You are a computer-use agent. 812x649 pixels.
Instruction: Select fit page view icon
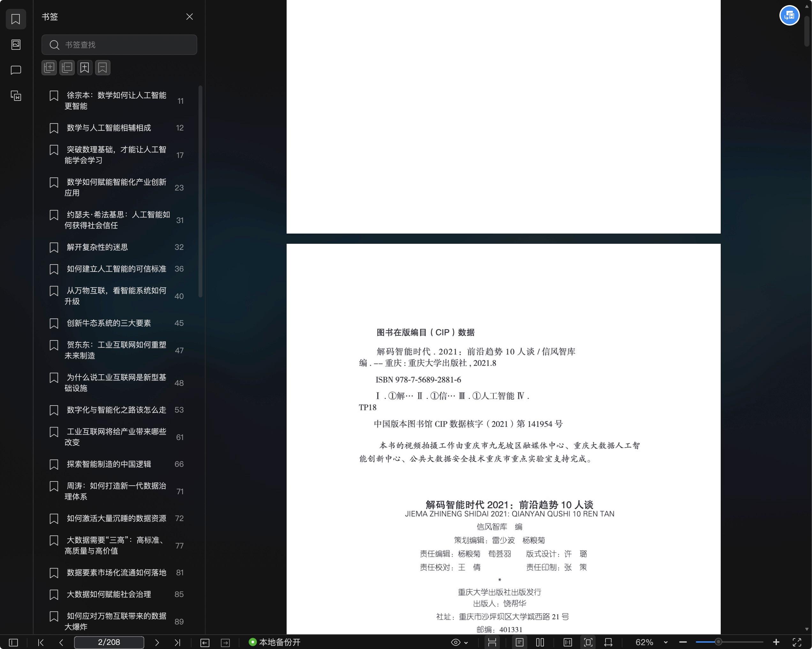click(588, 642)
